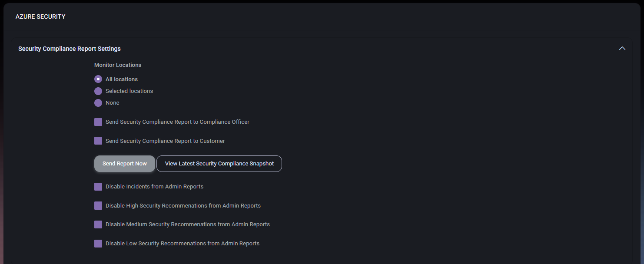Check Send Security Compliance Report to Customer

(x=98, y=141)
